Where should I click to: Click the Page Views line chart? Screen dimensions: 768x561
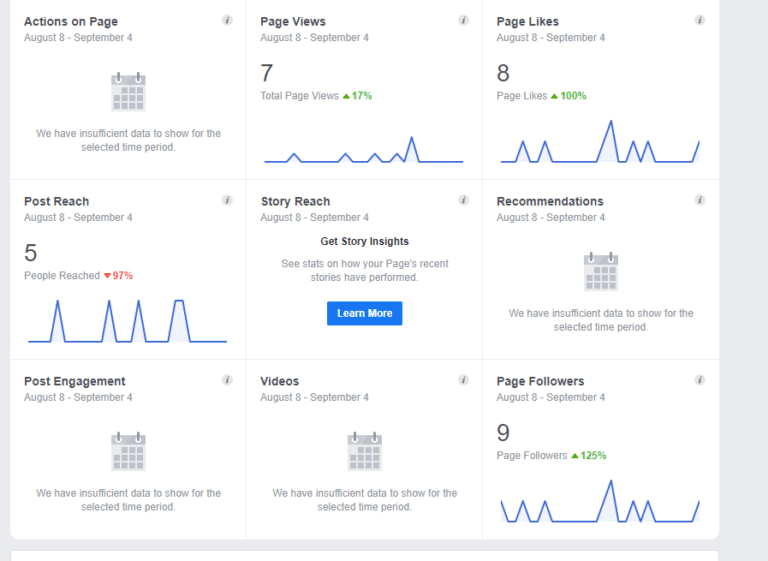(x=364, y=149)
